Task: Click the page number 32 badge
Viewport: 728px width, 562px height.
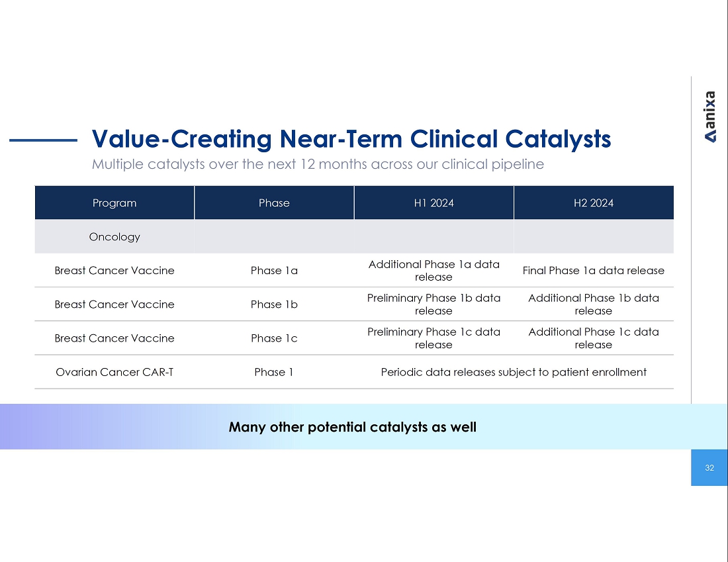Action: coord(709,468)
